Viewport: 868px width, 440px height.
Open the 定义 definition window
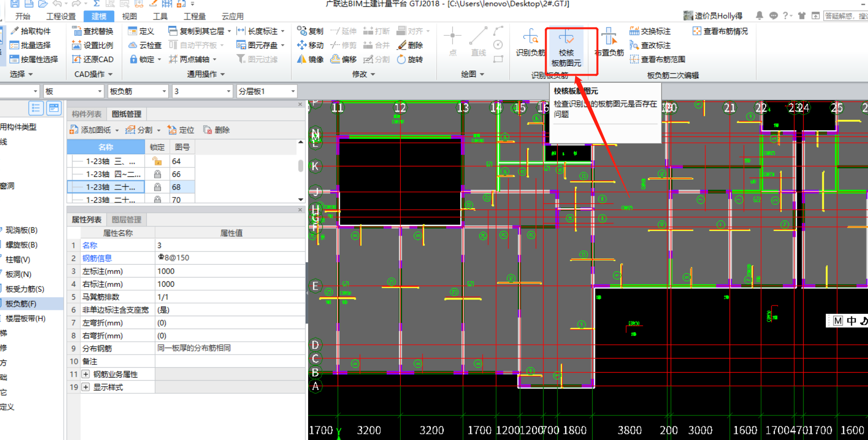pos(141,31)
